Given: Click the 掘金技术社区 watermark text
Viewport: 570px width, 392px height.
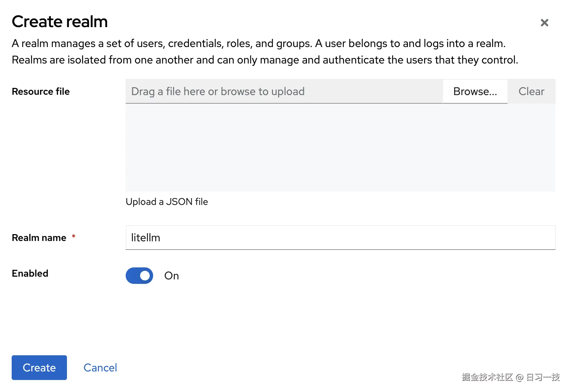Looking at the screenshot, I should [487, 377].
